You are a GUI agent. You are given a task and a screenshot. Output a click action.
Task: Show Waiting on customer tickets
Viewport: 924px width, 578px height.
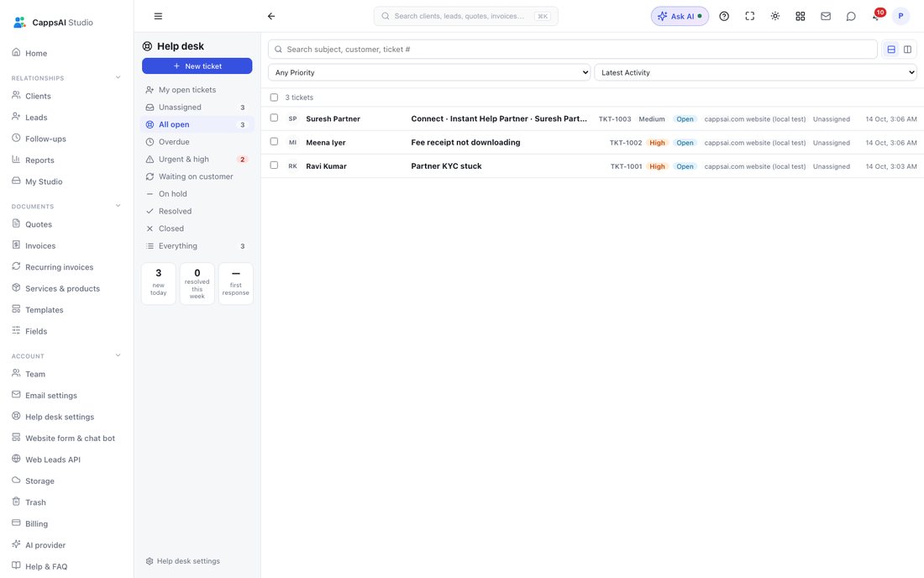click(x=197, y=176)
